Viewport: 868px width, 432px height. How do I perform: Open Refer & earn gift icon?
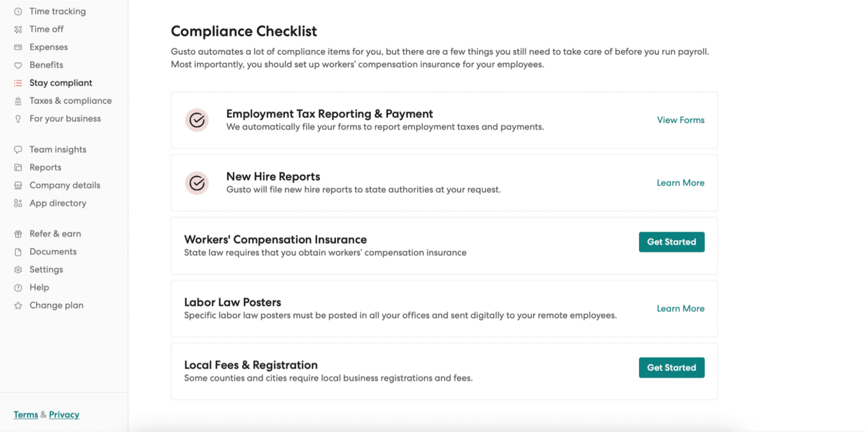(18, 233)
